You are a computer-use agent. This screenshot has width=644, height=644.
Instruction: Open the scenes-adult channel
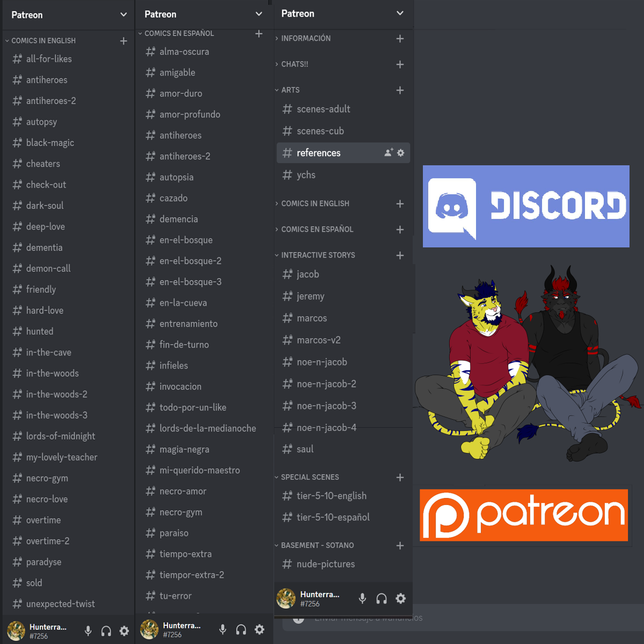coord(343,109)
